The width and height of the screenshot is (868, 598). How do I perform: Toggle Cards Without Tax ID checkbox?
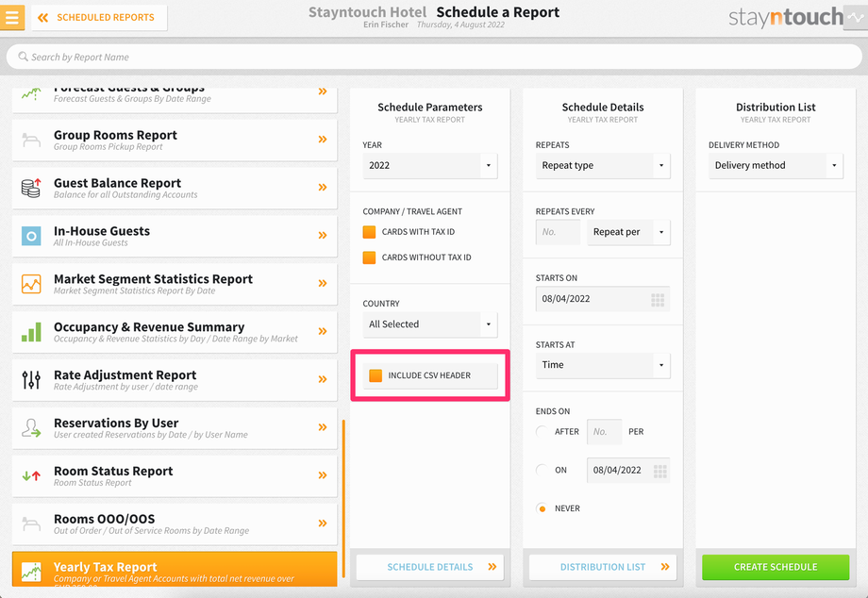click(369, 257)
